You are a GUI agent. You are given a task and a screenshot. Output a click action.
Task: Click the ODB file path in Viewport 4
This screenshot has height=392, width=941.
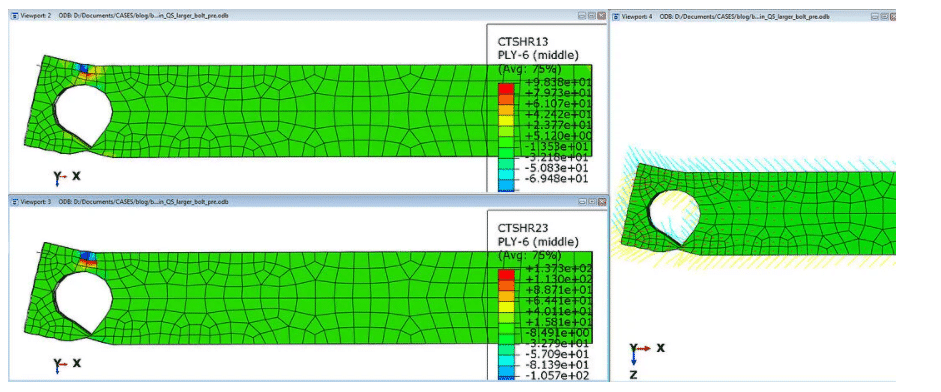pos(744,17)
